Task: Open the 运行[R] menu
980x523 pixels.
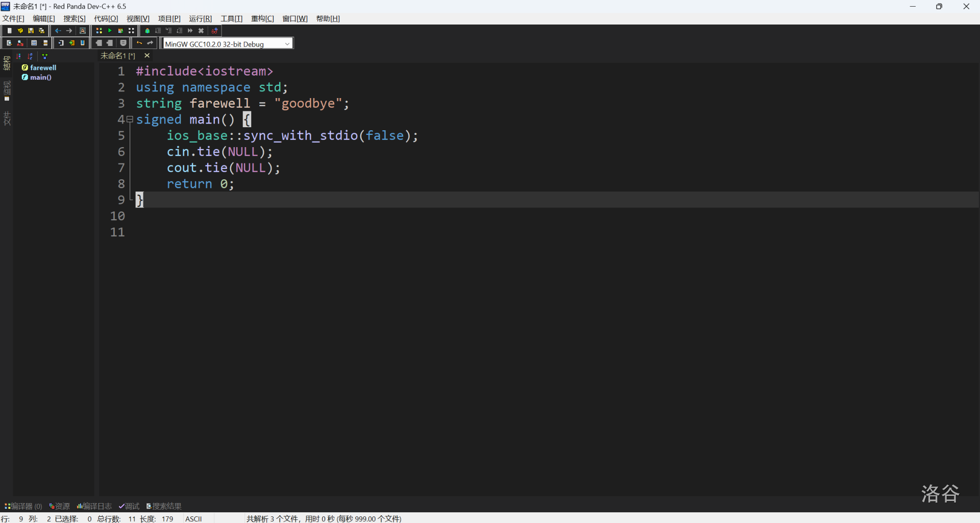Action: coord(200,19)
